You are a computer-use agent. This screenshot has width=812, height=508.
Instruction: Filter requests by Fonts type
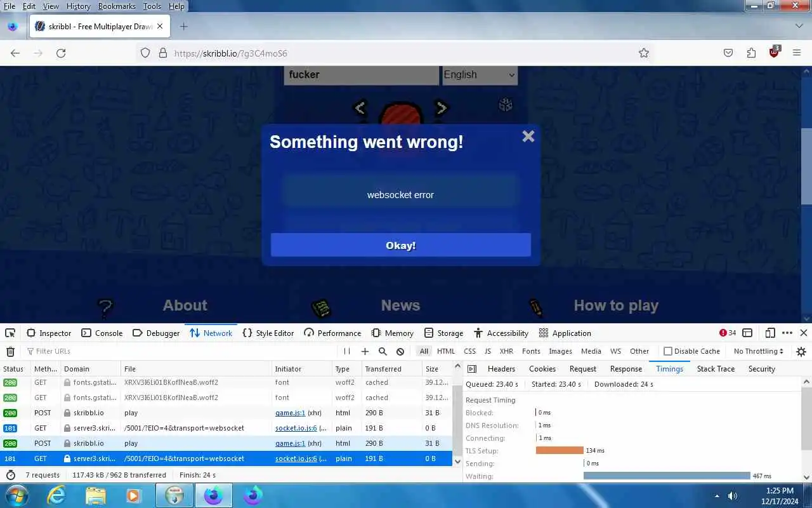click(x=531, y=351)
